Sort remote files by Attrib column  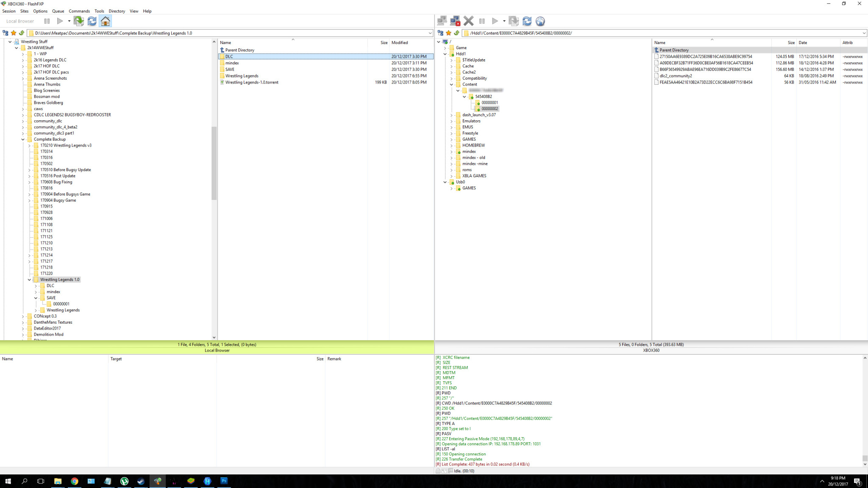pyautogui.click(x=853, y=43)
